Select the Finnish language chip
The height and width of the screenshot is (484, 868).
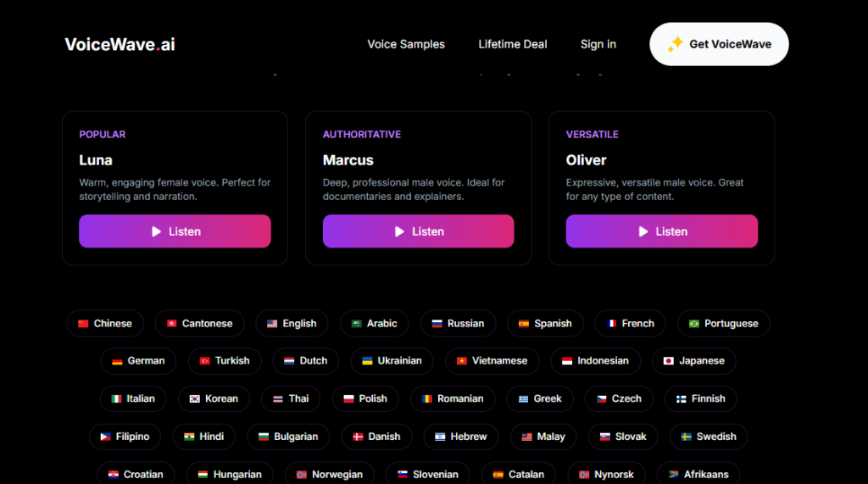pos(701,398)
